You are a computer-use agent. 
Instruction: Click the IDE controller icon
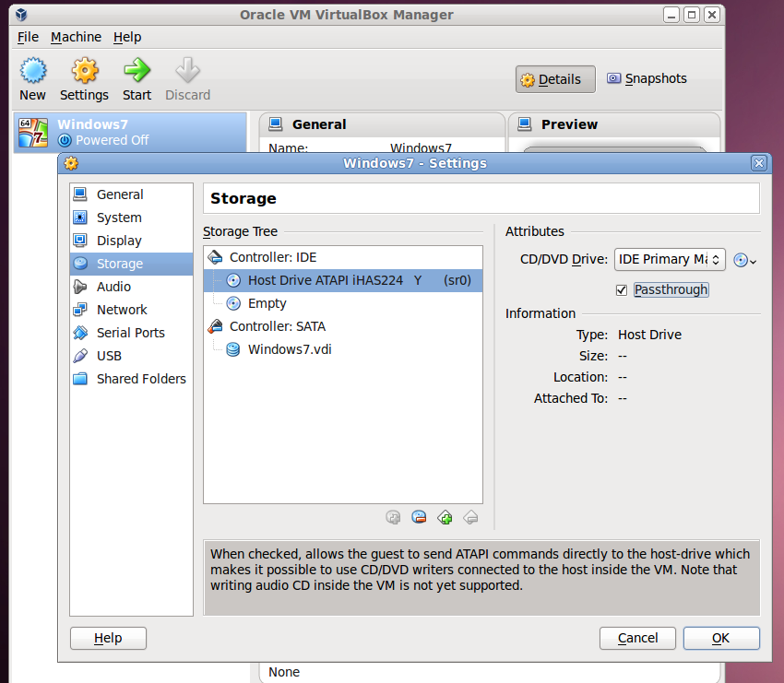coord(216,257)
